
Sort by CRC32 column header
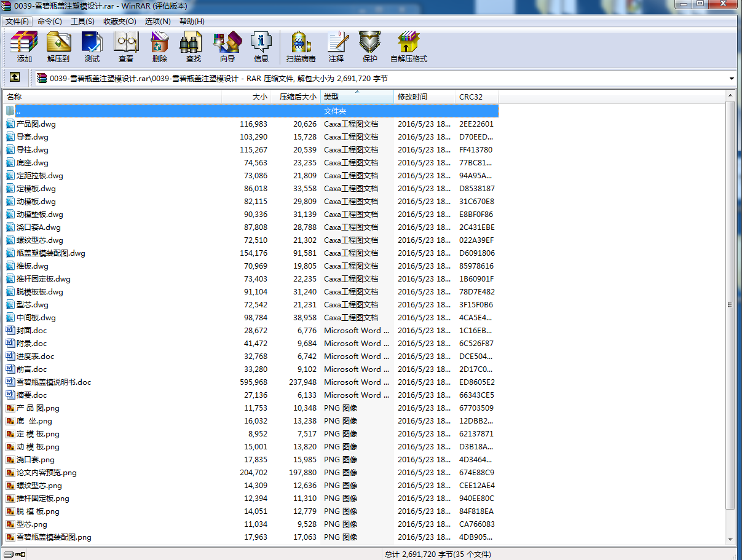pos(477,97)
